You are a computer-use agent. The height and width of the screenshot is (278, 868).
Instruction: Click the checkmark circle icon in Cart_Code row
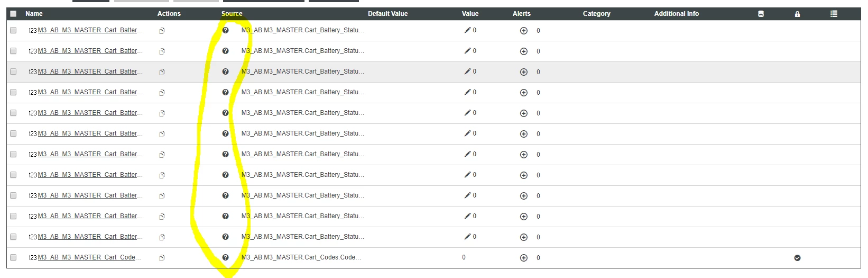(x=797, y=258)
